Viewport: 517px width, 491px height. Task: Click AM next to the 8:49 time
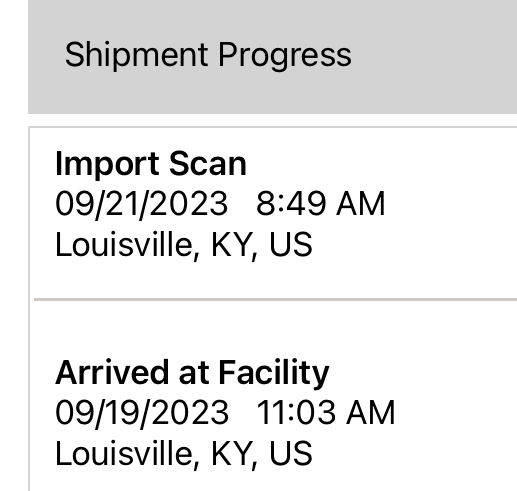pos(361,204)
